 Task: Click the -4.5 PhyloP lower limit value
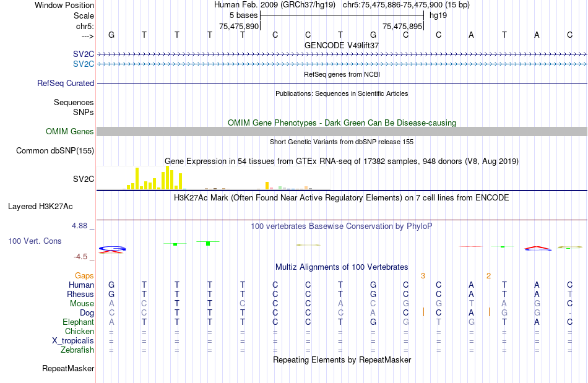80,257
